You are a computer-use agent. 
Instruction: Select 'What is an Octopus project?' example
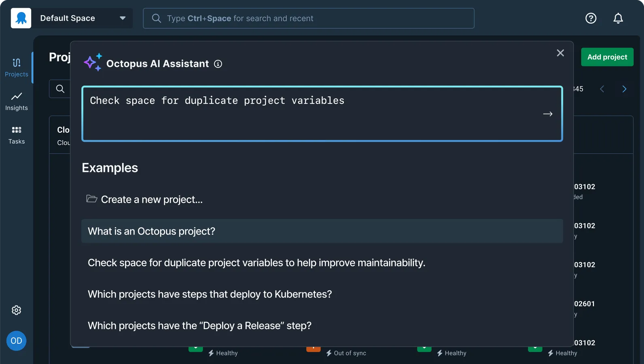point(322,231)
